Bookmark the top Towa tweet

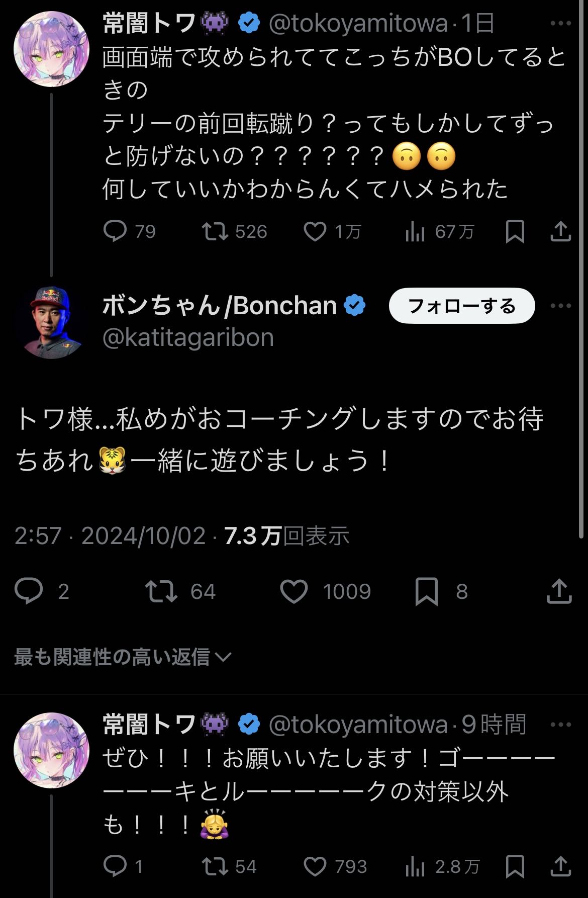coord(515,232)
